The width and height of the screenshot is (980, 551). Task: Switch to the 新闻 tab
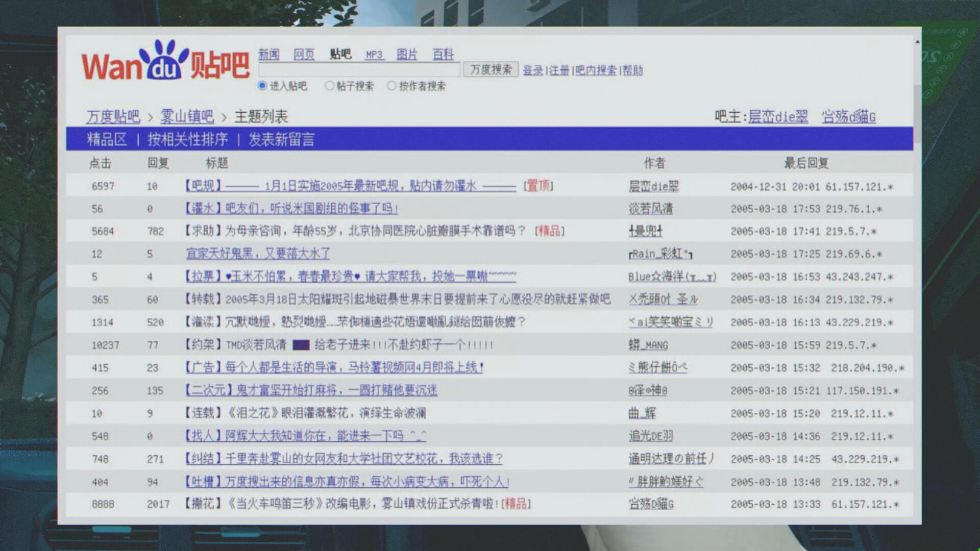[x=267, y=55]
